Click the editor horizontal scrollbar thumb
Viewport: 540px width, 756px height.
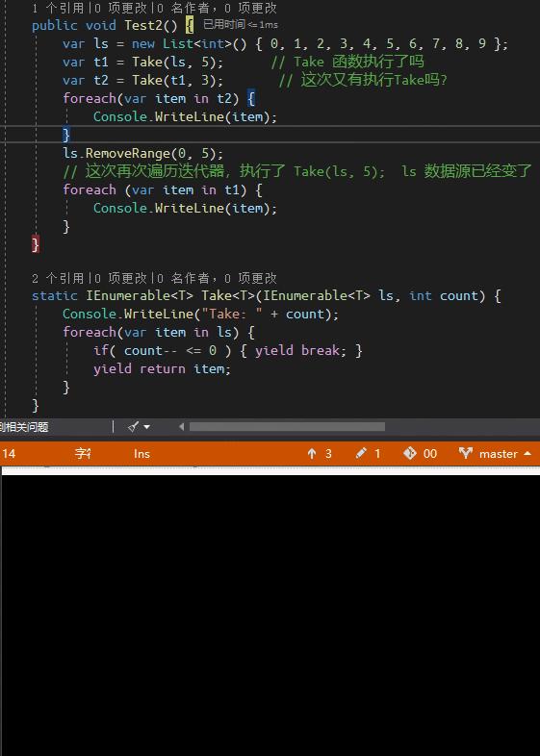click(287, 427)
